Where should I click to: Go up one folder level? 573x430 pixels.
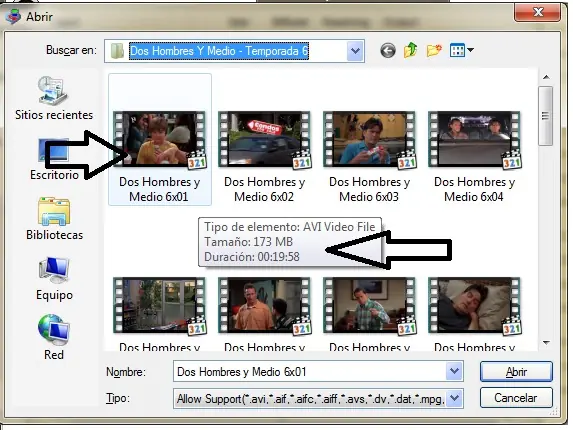click(411, 50)
